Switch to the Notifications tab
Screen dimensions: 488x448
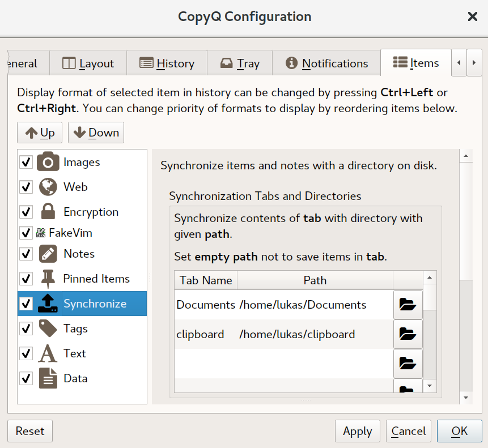coord(326,63)
